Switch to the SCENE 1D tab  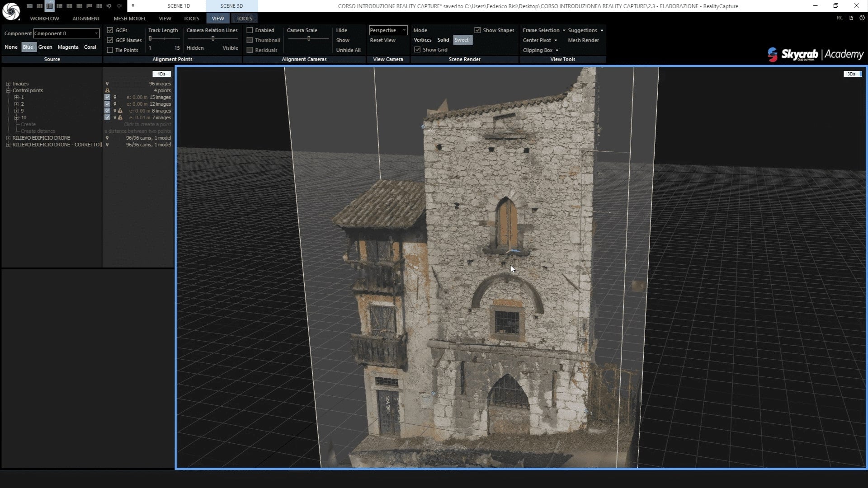click(179, 6)
